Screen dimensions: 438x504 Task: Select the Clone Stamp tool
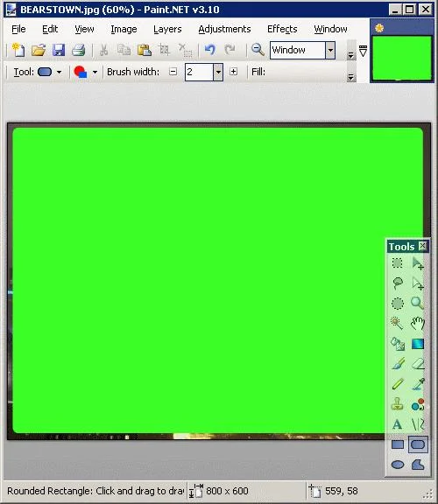(398, 404)
